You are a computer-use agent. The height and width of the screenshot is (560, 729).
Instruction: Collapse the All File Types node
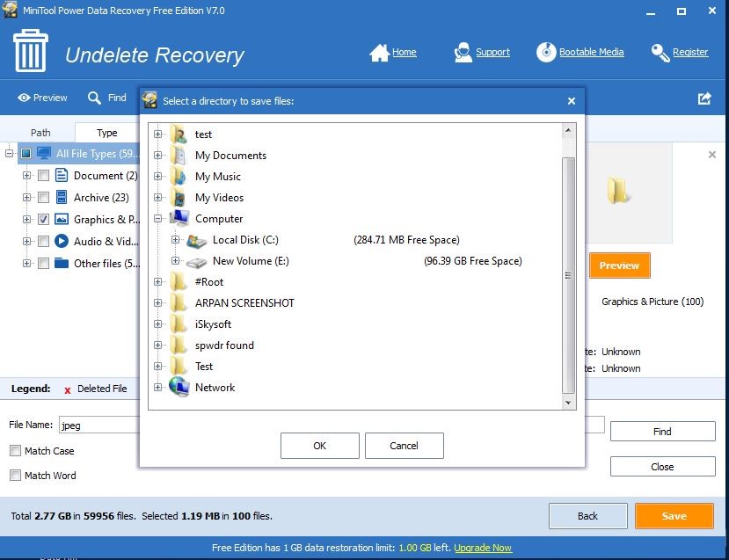10,153
